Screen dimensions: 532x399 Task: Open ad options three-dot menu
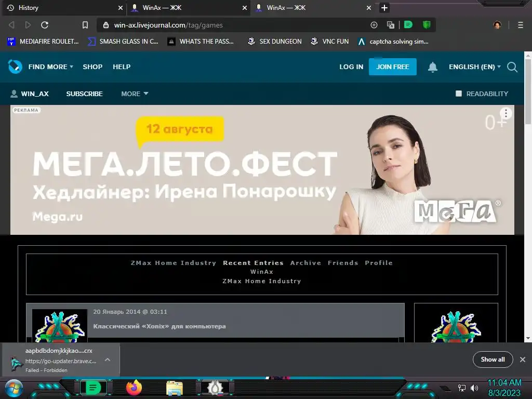[x=506, y=113]
